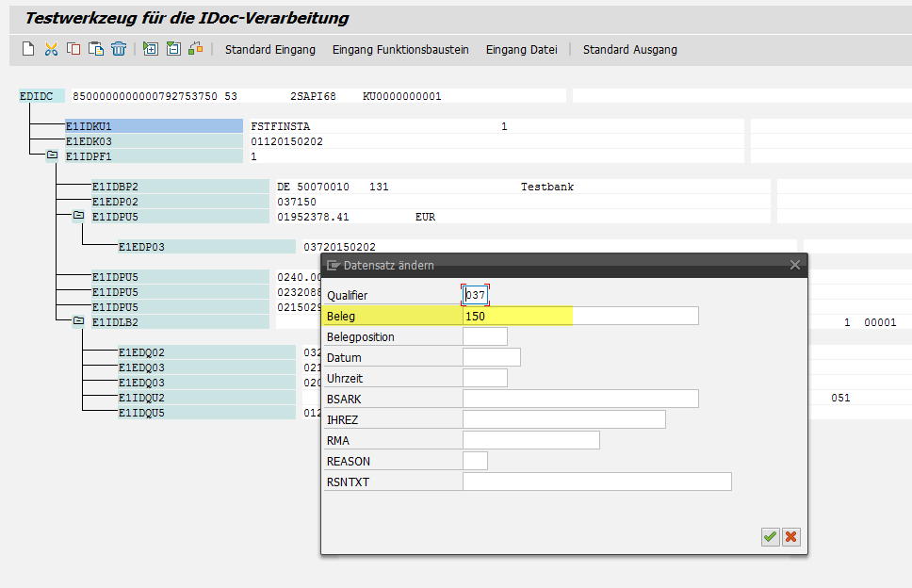Collapse the expanded E1IDPU5 folder node
This screenshot has height=588, width=912.
[x=78, y=216]
